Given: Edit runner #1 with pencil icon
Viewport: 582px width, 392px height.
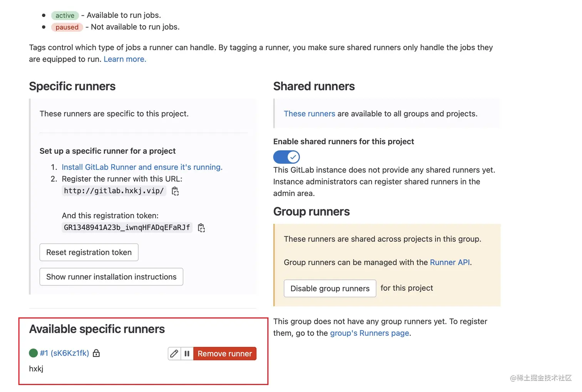Looking at the screenshot, I should [x=174, y=353].
